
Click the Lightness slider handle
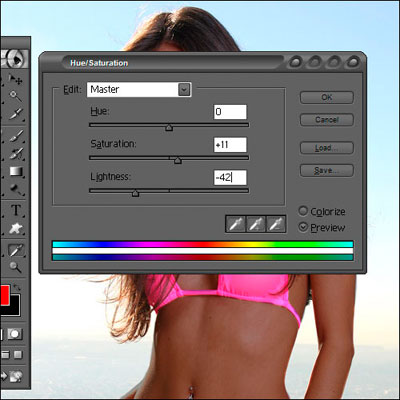[x=135, y=193]
